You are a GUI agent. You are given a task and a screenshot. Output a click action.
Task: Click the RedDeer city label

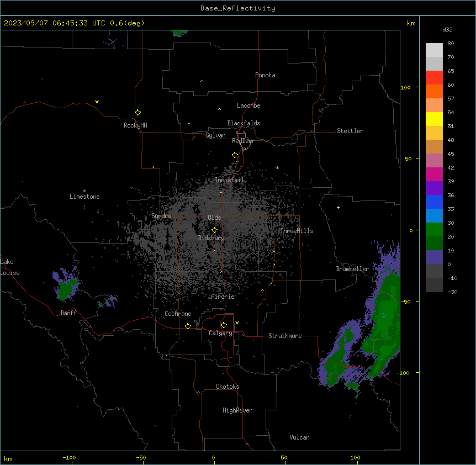(x=243, y=141)
